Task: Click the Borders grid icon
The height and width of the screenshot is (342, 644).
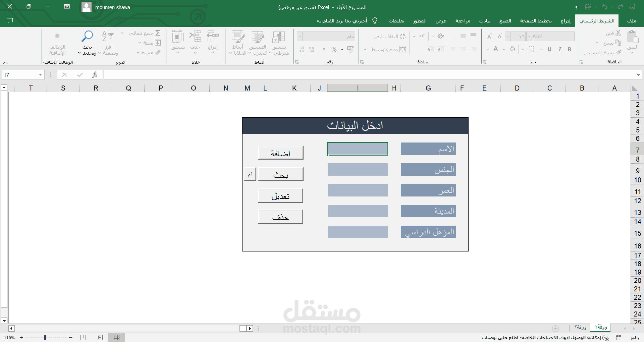Action: pos(531,49)
